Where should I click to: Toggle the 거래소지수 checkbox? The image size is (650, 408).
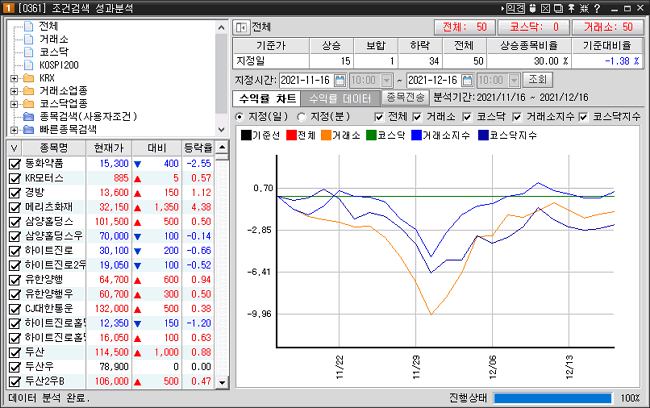[x=517, y=117]
